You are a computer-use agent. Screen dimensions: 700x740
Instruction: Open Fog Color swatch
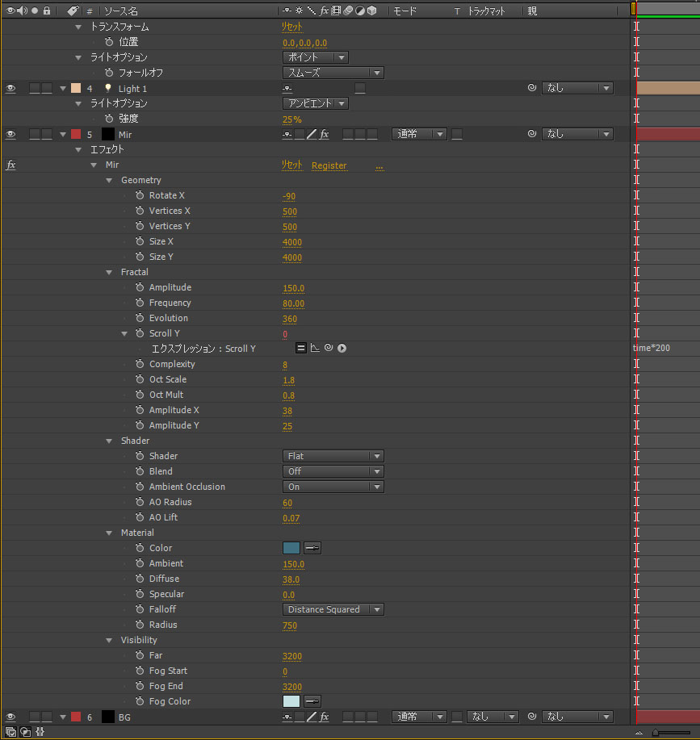coord(291,701)
